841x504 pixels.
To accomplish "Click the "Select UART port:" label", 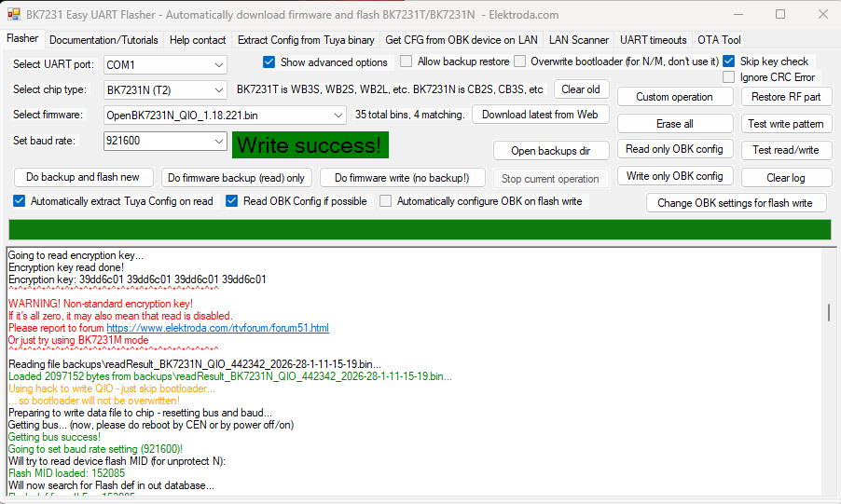I will click(x=54, y=64).
